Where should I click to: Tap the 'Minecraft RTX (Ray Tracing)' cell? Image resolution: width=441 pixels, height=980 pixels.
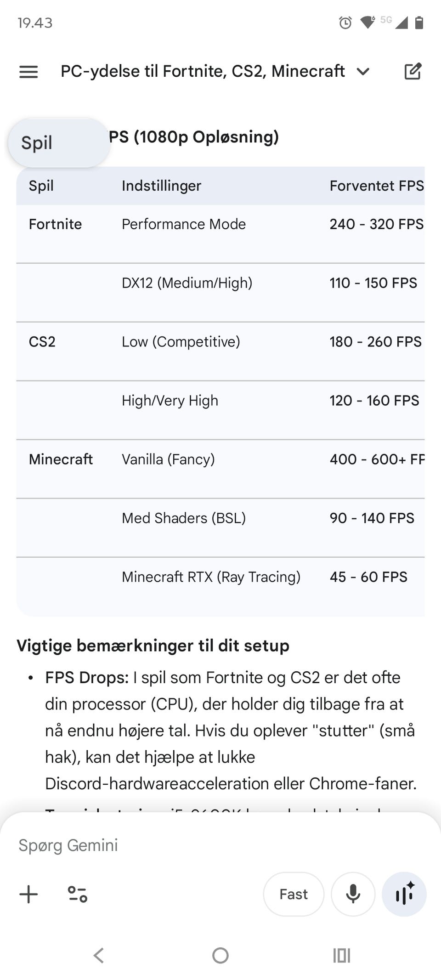211,577
